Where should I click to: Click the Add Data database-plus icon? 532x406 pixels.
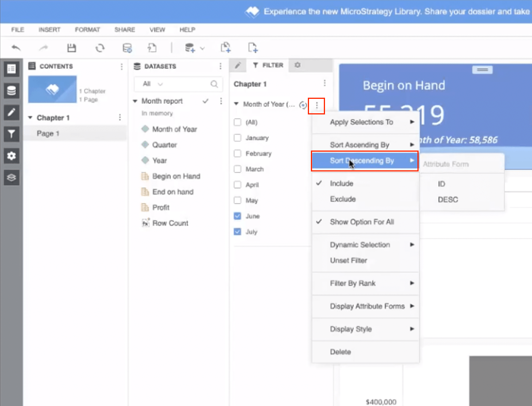[190, 48]
